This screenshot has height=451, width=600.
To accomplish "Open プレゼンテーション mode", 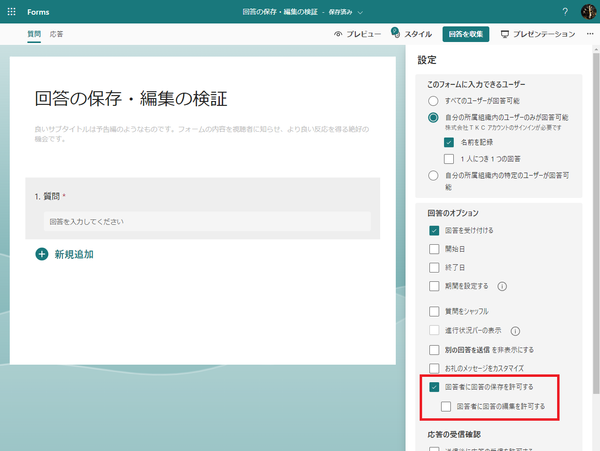I will [x=538, y=34].
